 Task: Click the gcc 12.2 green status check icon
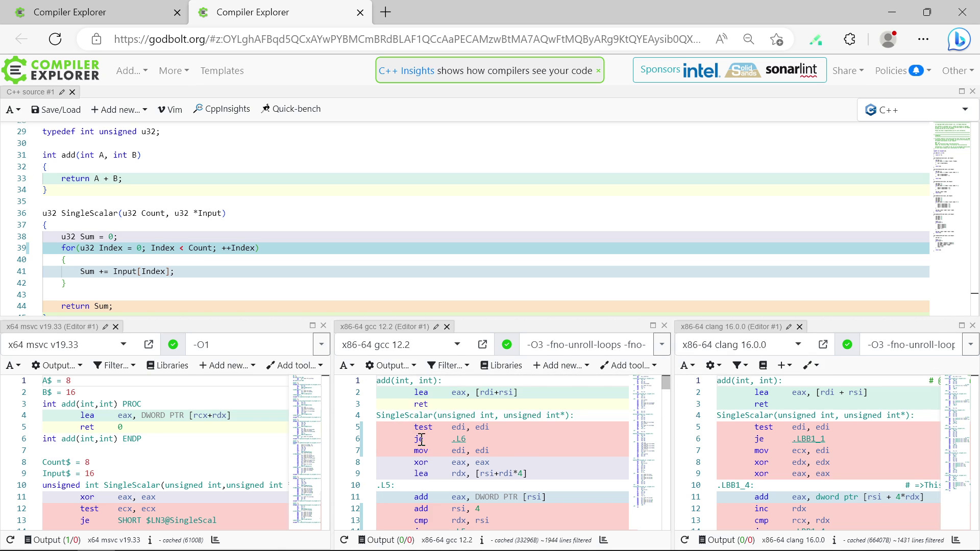tap(506, 344)
